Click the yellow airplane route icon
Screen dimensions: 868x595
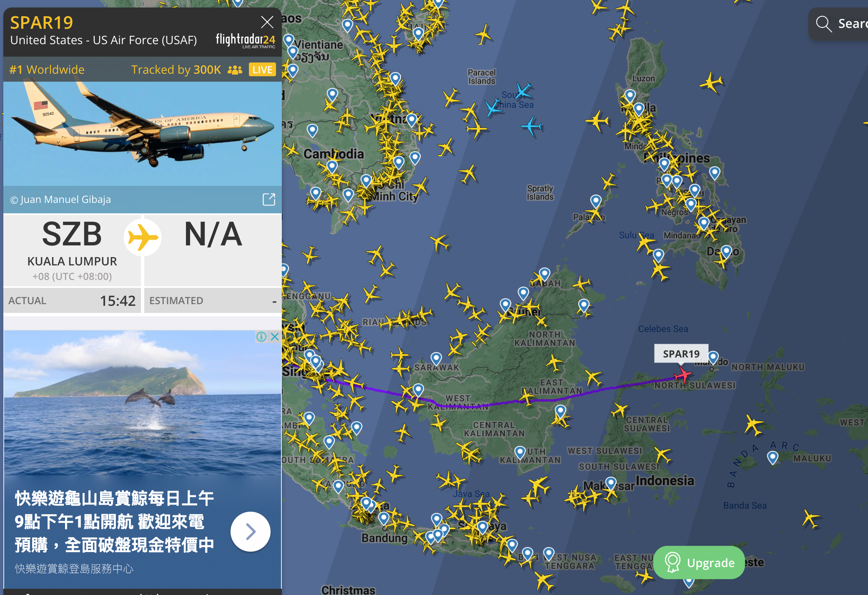point(143,237)
